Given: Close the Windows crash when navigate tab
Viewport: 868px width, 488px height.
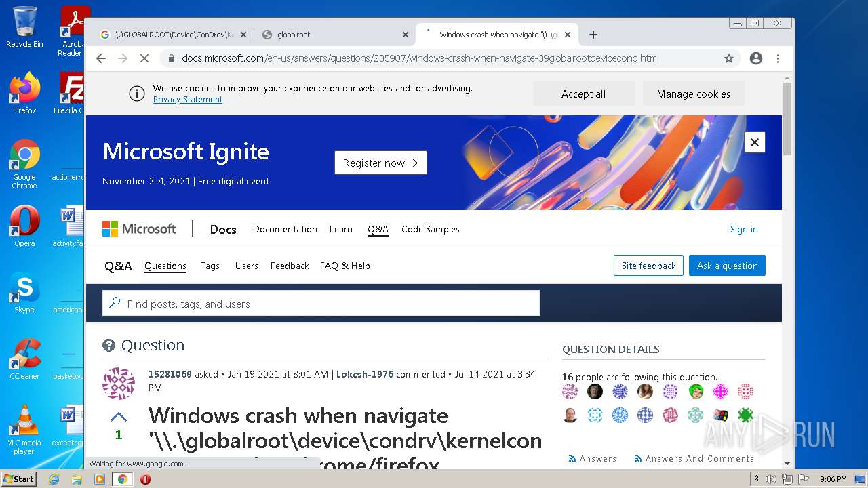Looking at the screenshot, I should coord(568,35).
